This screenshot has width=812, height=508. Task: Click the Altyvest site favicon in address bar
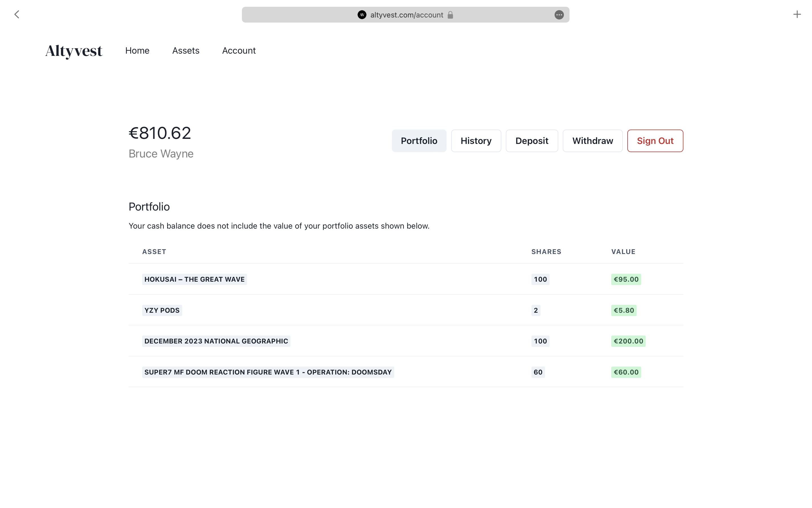pyautogui.click(x=362, y=15)
